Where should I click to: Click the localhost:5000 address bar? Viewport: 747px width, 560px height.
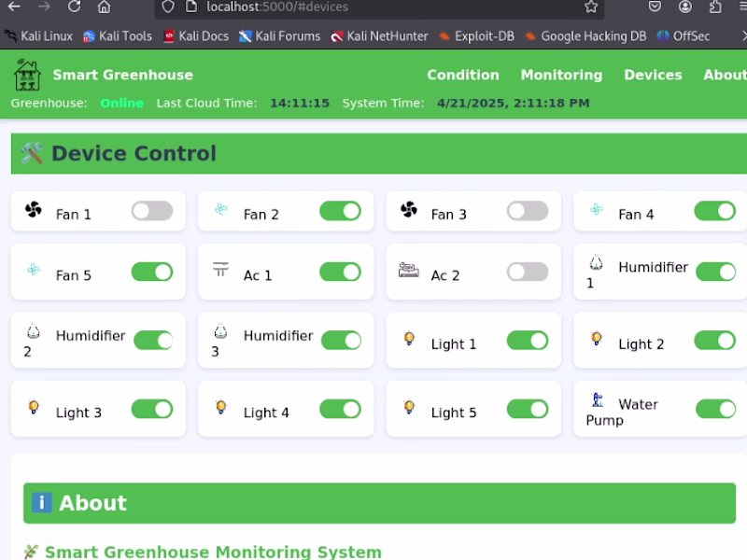tap(379, 7)
